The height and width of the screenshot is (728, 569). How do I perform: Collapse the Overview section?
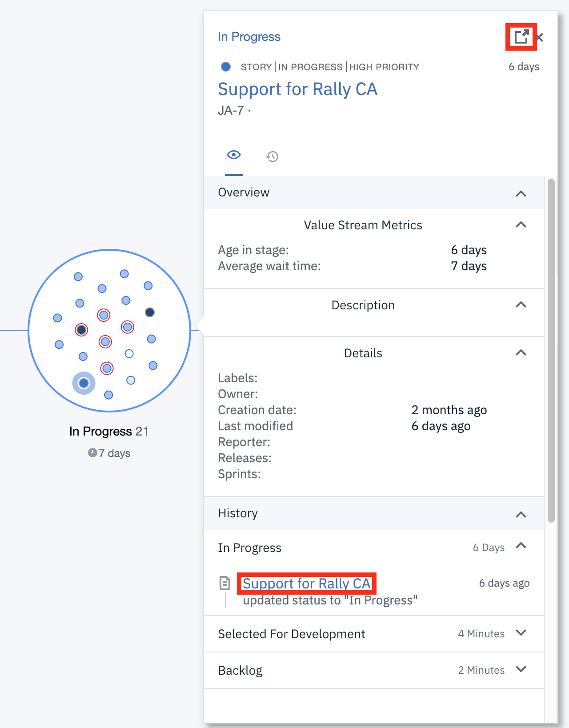click(x=521, y=193)
